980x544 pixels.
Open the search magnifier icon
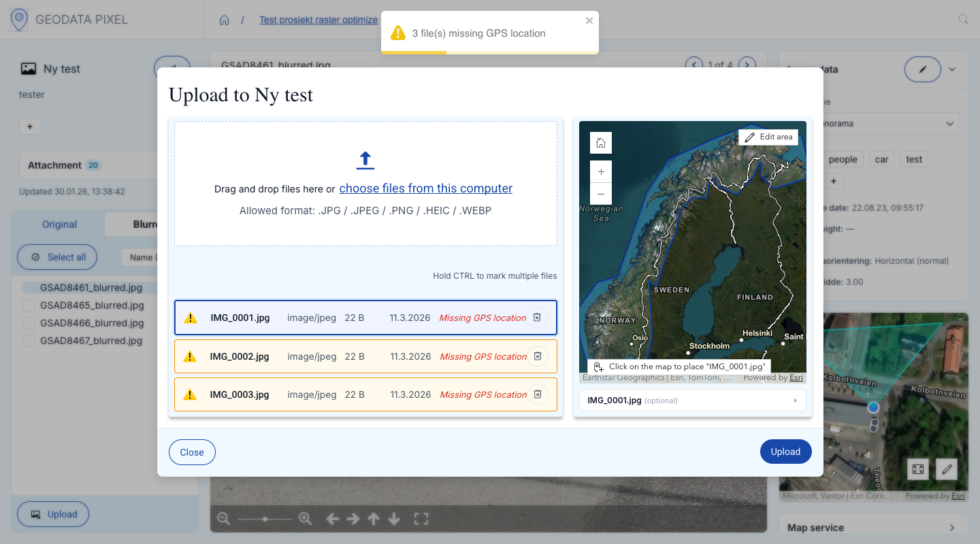[964, 20]
